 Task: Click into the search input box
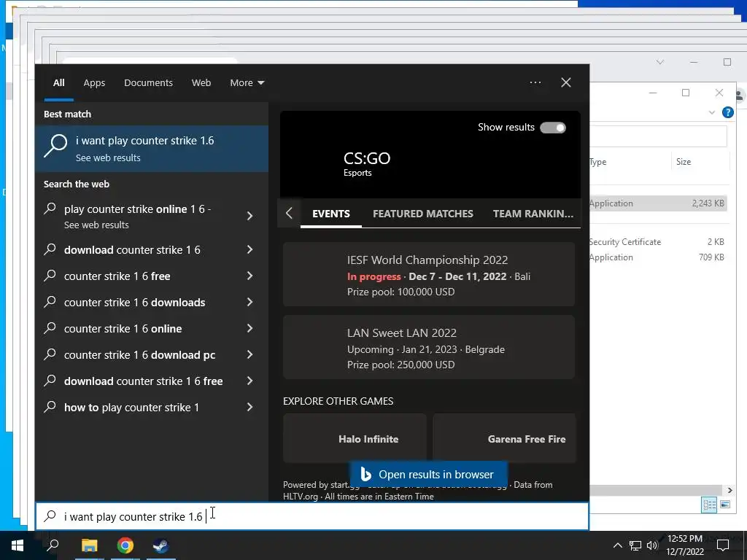click(312, 516)
